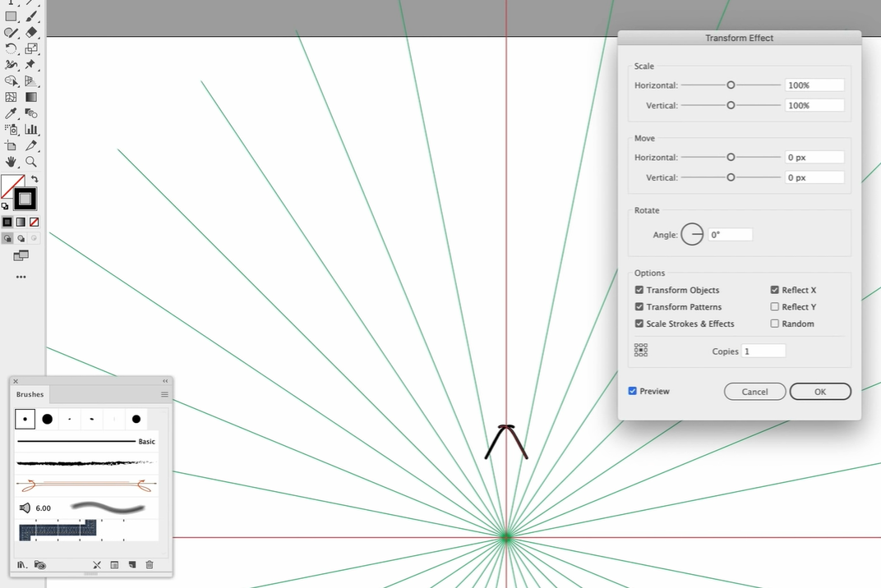Delete brush with the trash icon
The width and height of the screenshot is (881, 588).
coord(149,565)
